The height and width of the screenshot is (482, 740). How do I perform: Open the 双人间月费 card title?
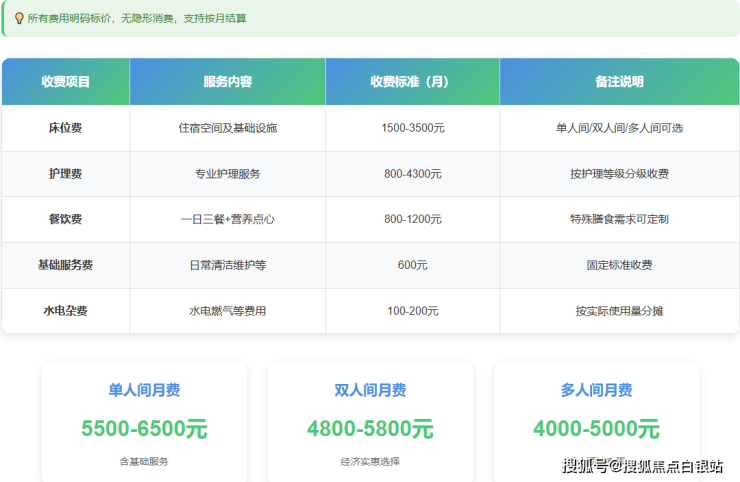pos(370,390)
